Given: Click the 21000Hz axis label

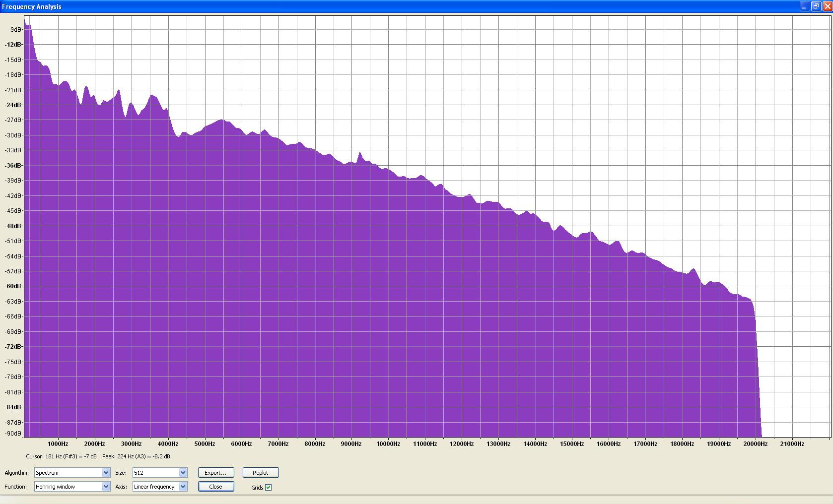Looking at the screenshot, I should click(x=792, y=444).
